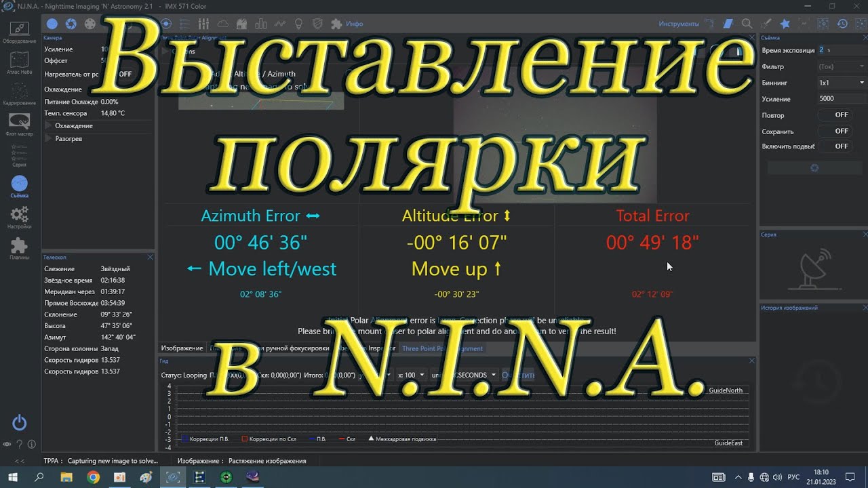Click the magnifier plate solve tool icon
868x488 pixels.
coord(747,24)
